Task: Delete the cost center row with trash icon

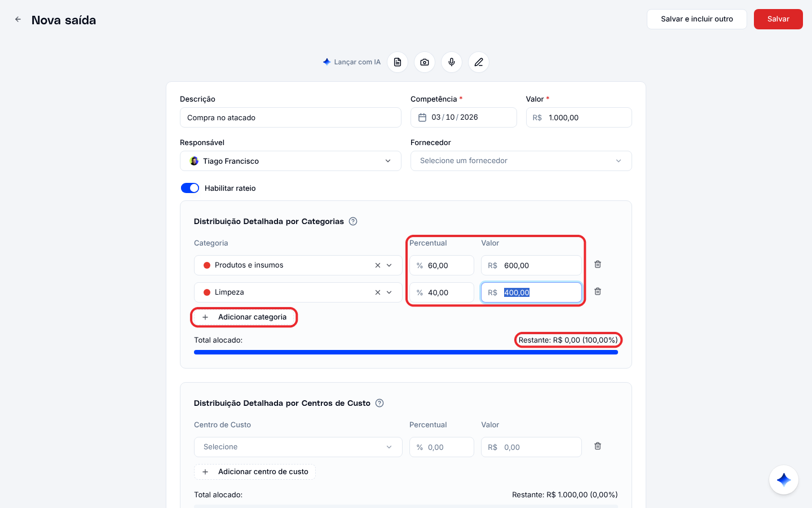Action: (598, 446)
